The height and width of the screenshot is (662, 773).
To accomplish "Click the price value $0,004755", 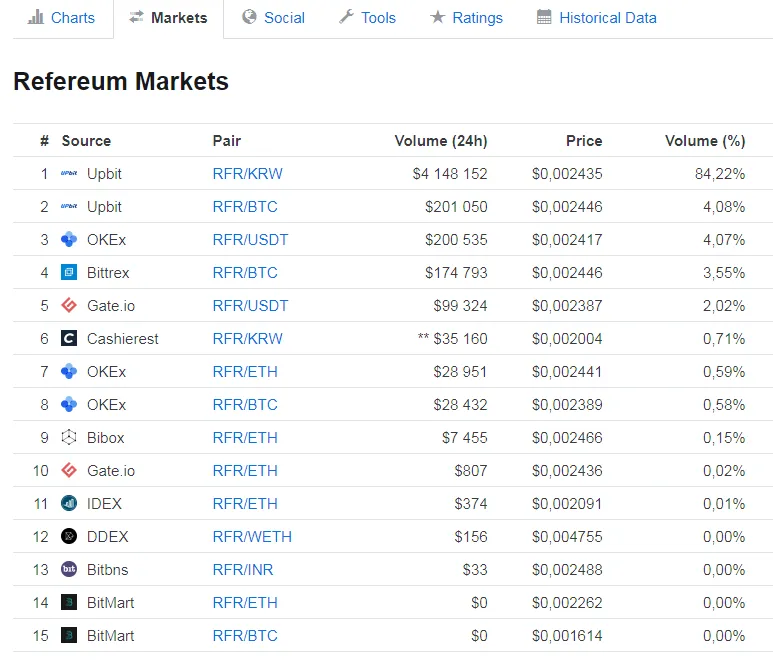I will point(567,536).
